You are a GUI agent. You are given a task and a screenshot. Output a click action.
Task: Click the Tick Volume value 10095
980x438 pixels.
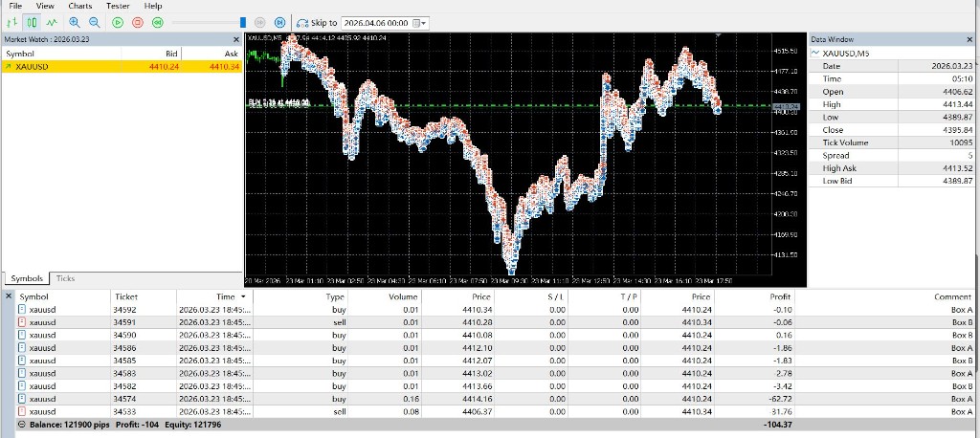tap(960, 142)
